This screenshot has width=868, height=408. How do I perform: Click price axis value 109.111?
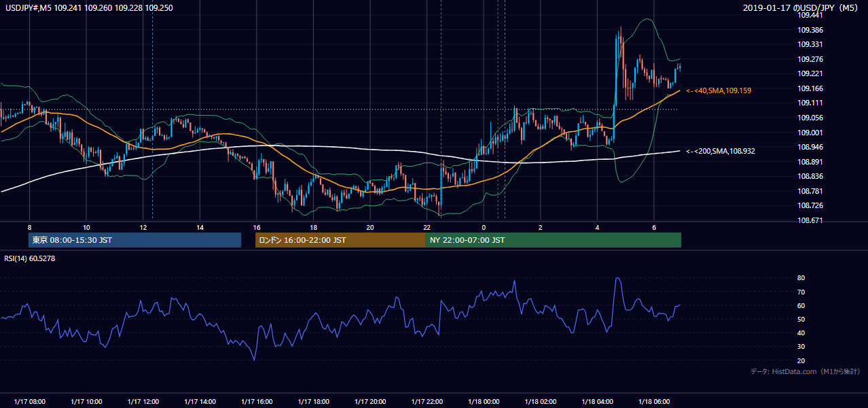(810, 103)
